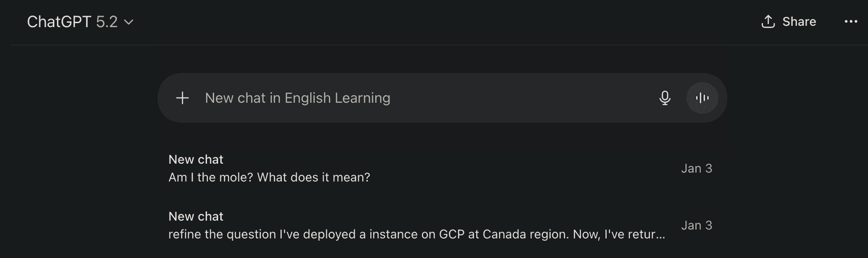Click the truncated end of the GCP preview
This screenshot has height=258, width=868.
coord(650,234)
